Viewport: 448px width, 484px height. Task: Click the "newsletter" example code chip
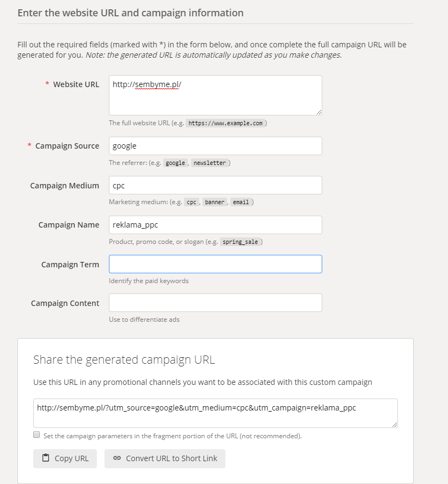[209, 163]
